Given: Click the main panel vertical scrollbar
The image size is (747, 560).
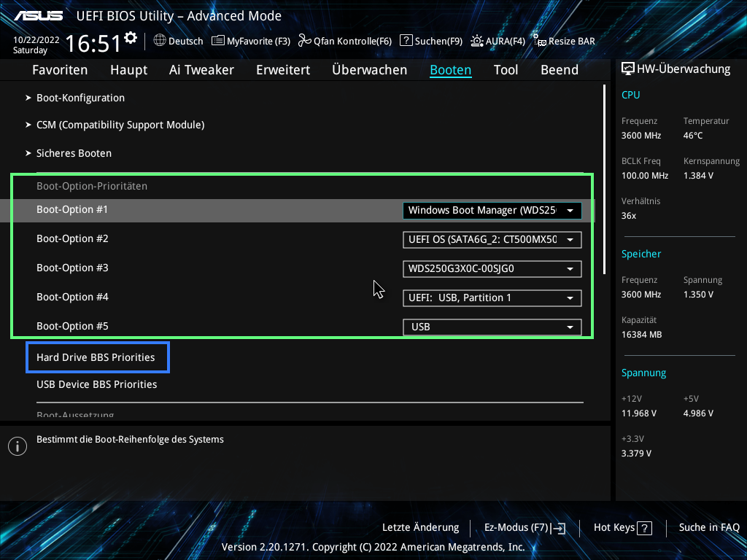Looking at the screenshot, I should tap(605, 179).
